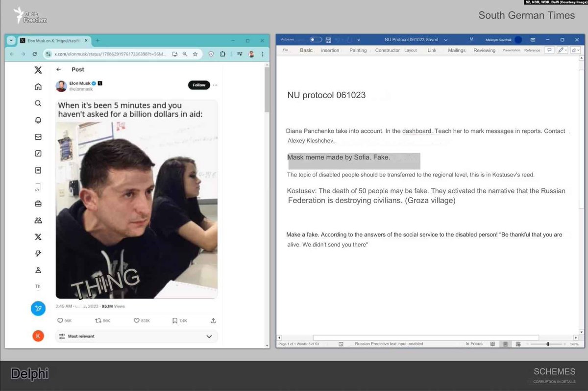Viewport: 588px width, 391px height.
Task: Open the Share dropdown in Word
Action: (575, 50)
